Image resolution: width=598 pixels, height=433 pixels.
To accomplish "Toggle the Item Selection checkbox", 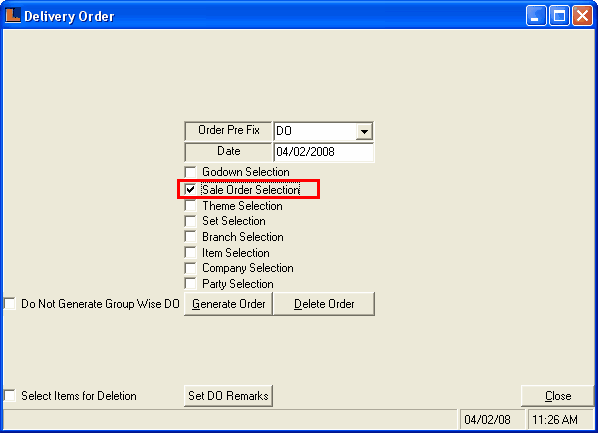I will 190,253.
